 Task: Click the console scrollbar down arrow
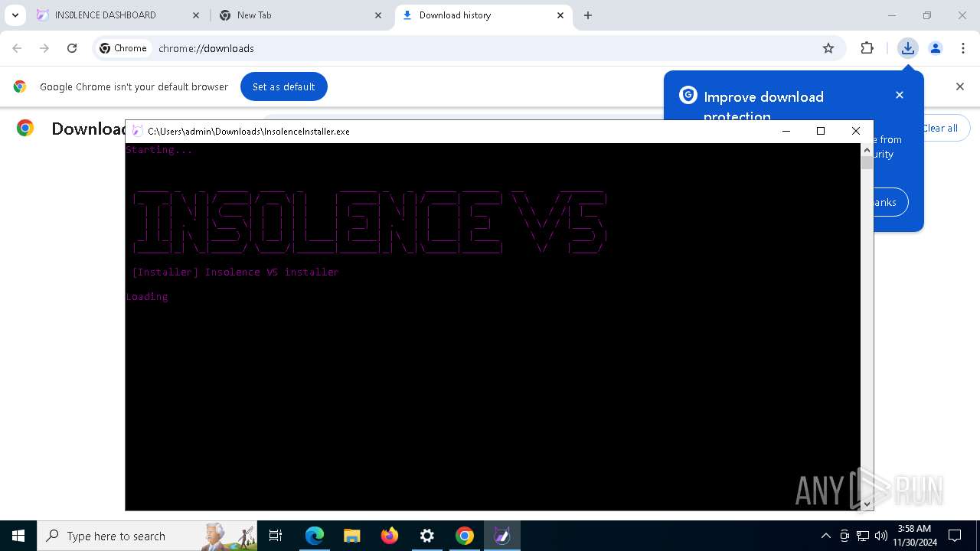point(867,504)
